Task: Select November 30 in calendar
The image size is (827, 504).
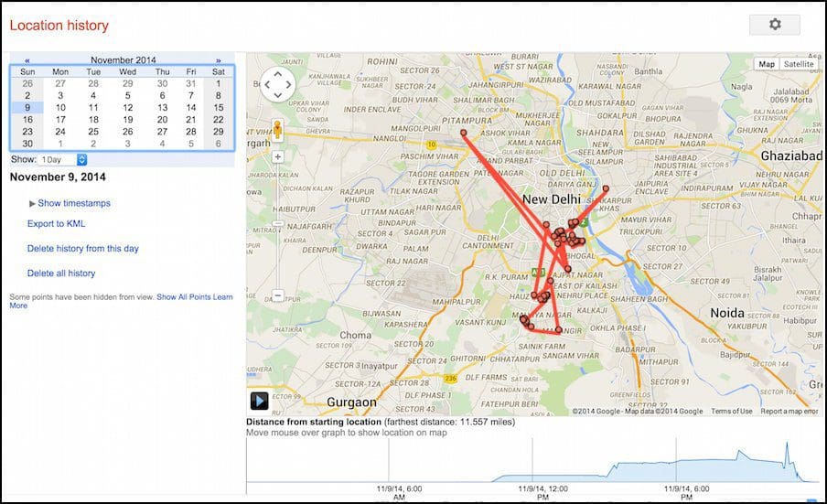Action: 27,144
